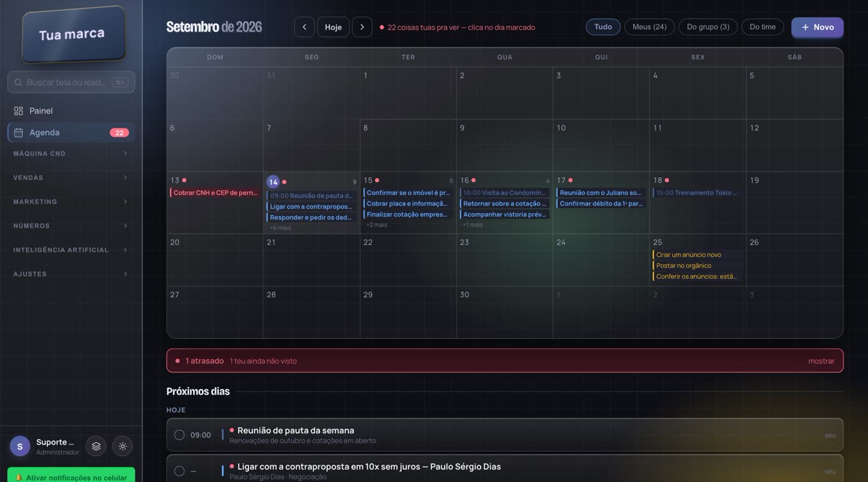Open Postar no orgânico event
The height and width of the screenshot is (482, 868).
697,265
